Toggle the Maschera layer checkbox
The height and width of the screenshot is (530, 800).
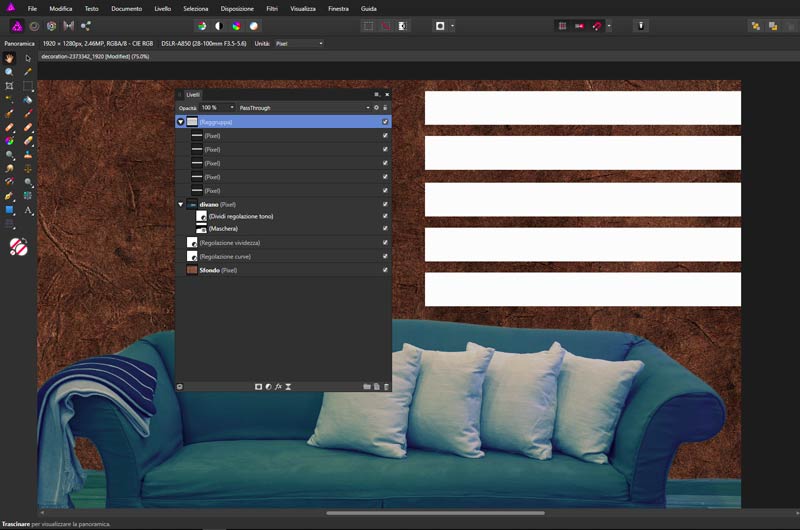[x=385, y=229]
